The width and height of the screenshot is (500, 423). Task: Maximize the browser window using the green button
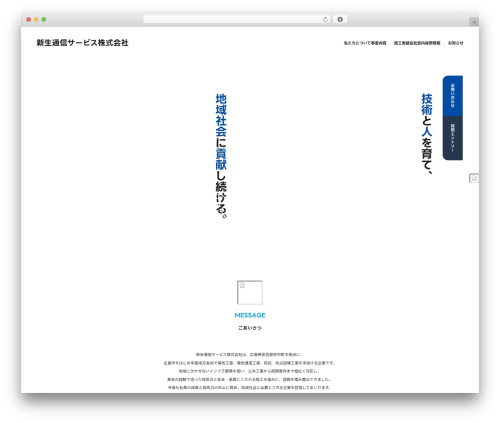44,19
